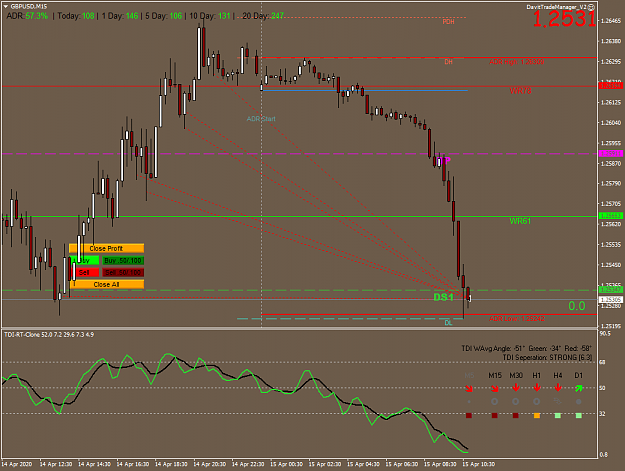Click the large red 1.2531 price readout
This screenshot has height=471, width=625.
click(x=564, y=19)
